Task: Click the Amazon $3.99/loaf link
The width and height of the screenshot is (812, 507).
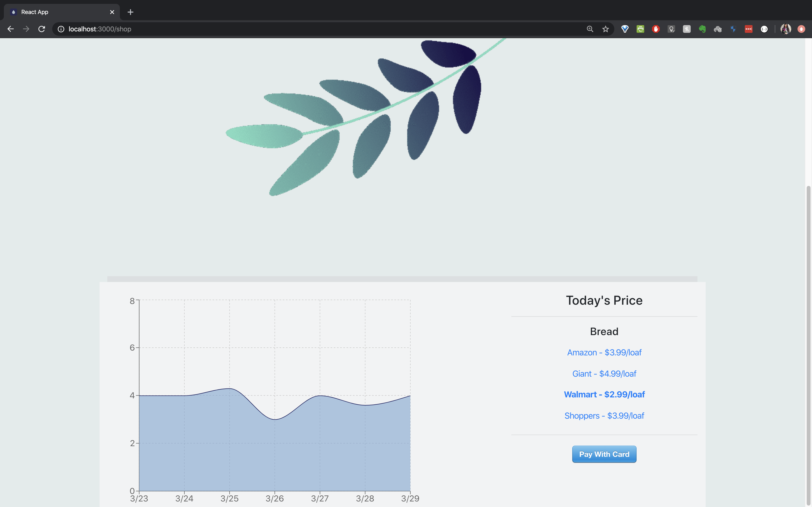Action: (x=604, y=352)
